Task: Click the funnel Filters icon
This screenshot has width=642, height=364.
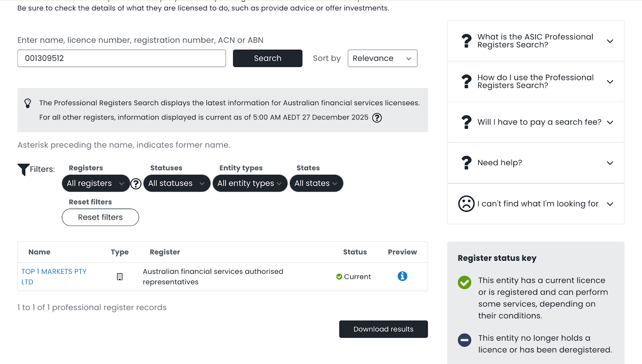Action: pyautogui.click(x=23, y=169)
